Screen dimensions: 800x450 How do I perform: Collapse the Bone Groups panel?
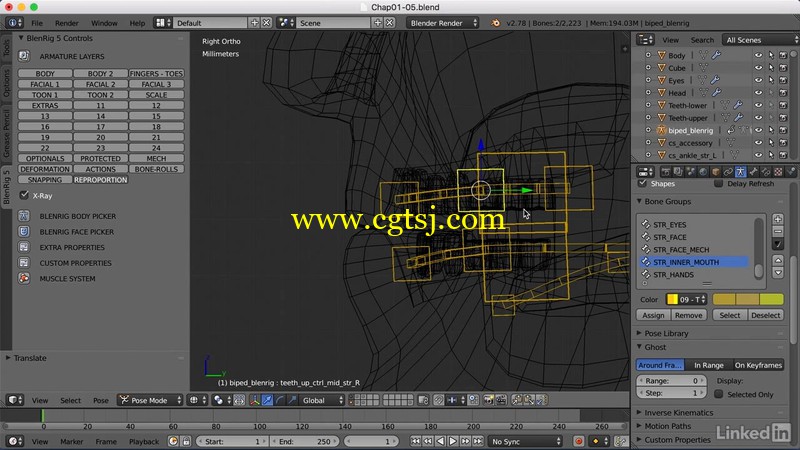(x=639, y=201)
